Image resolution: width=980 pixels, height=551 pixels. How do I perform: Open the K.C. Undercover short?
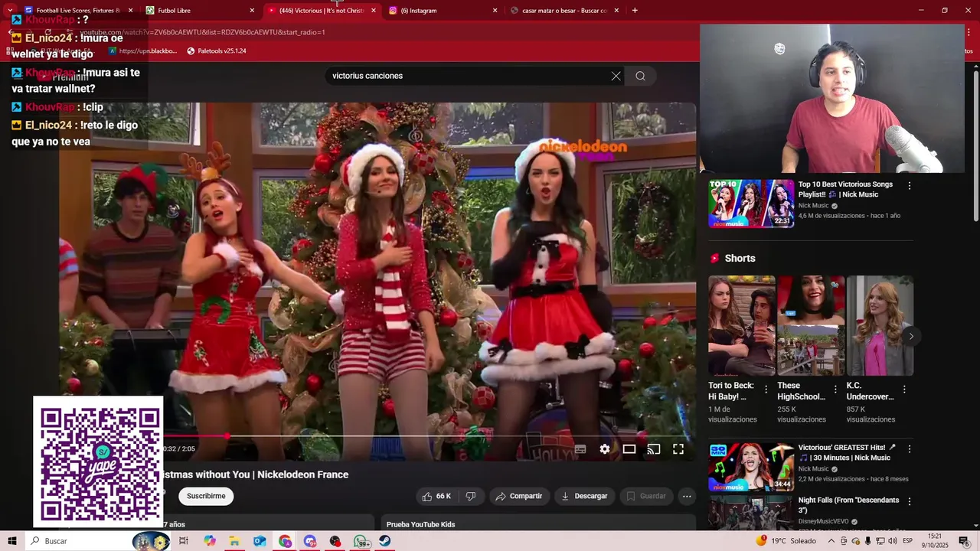click(880, 326)
